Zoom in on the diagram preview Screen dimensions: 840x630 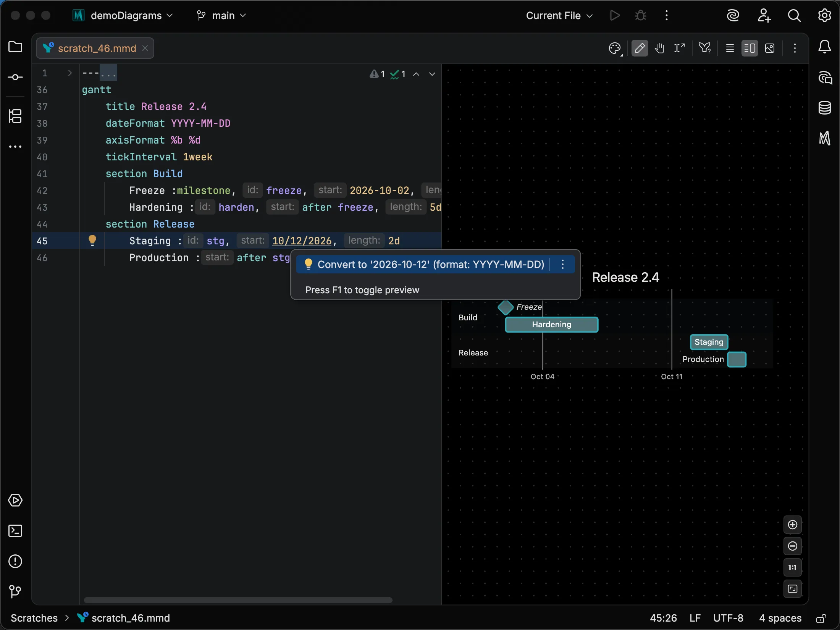(x=793, y=525)
